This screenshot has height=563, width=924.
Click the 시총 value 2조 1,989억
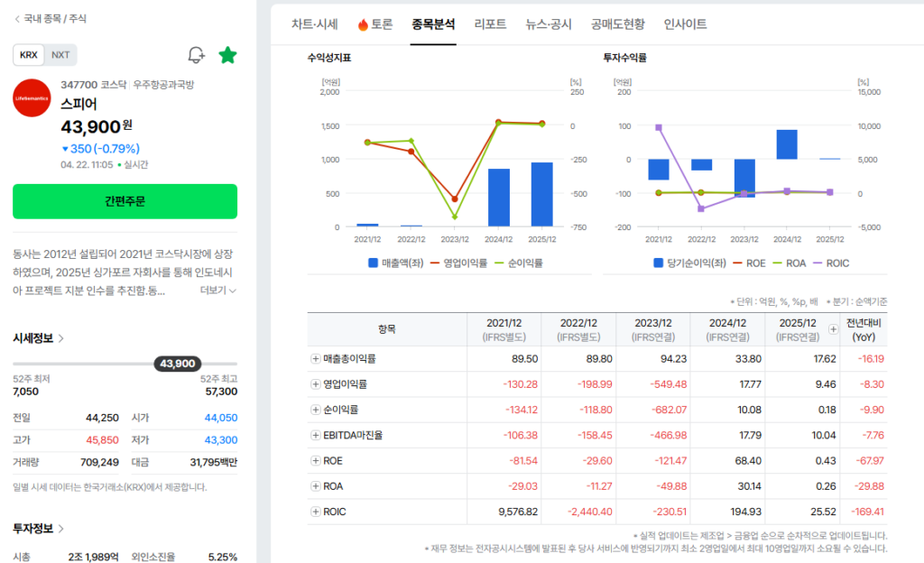93,557
